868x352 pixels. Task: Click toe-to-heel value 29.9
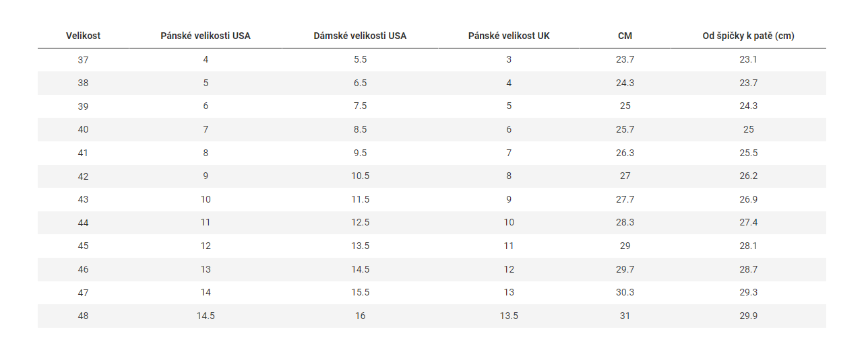[x=748, y=316]
